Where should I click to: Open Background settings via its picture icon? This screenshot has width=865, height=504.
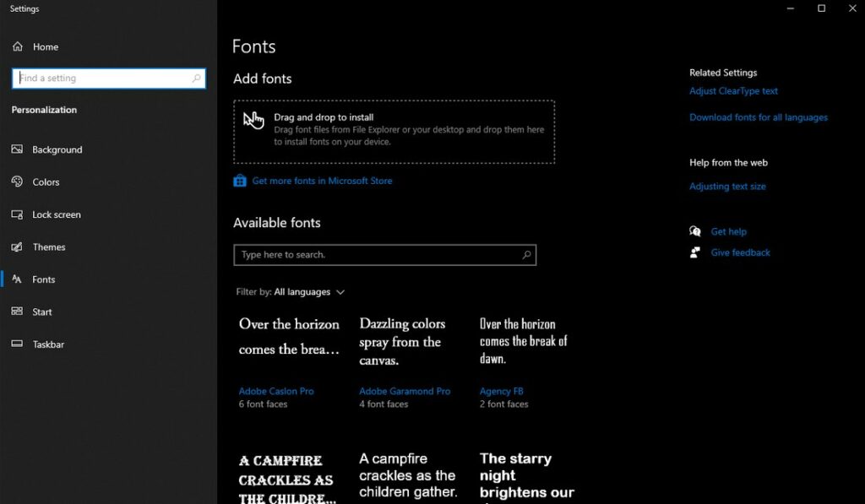pos(19,149)
